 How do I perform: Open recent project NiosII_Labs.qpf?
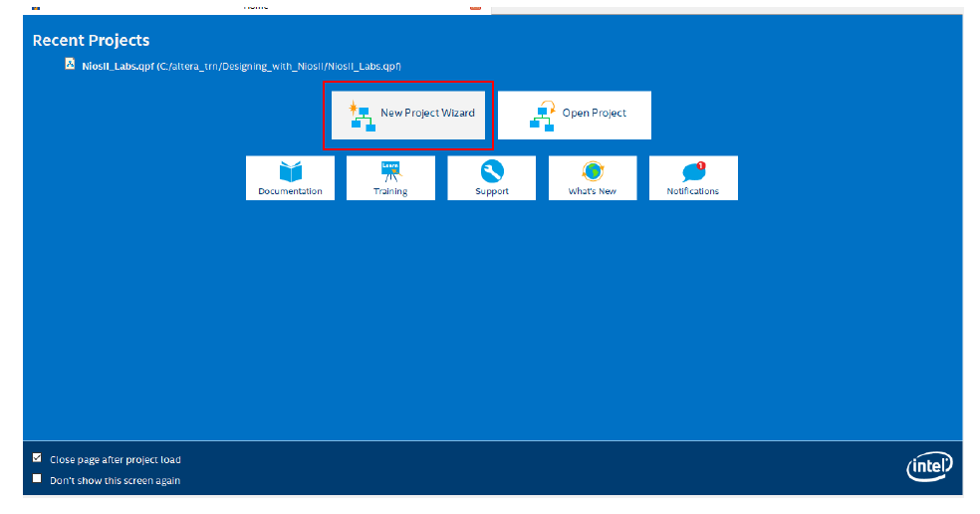(241, 66)
